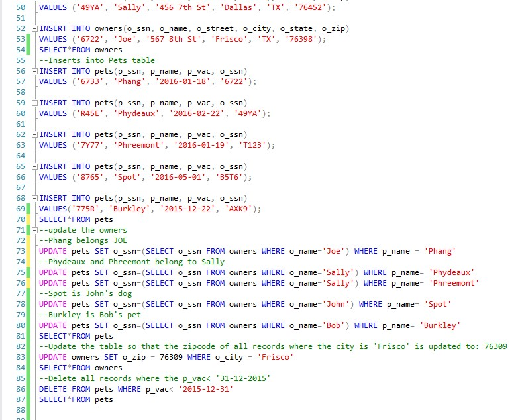Image resolution: width=518 pixels, height=420 pixels.
Task: Click '2016-01-18' date on line 57
Action: click(x=183, y=81)
